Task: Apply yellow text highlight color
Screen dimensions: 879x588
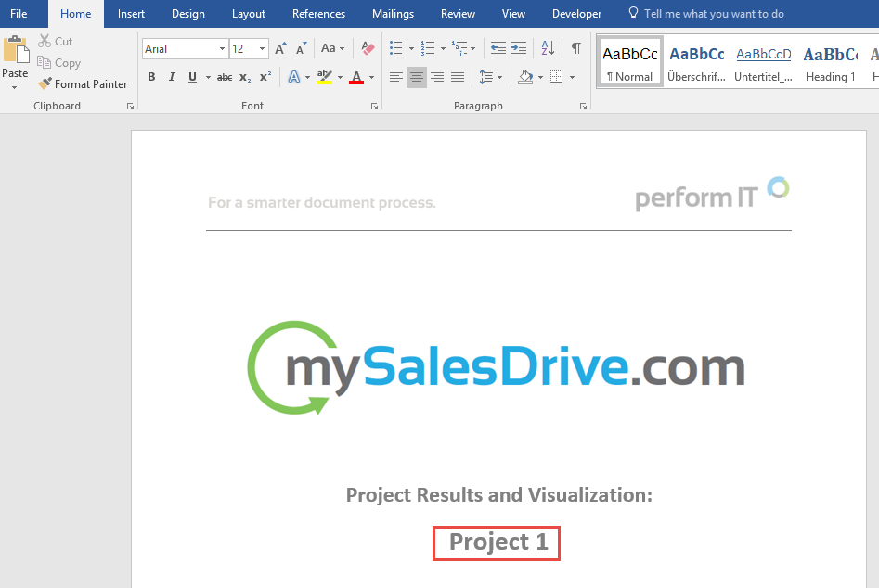Action: tap(325, 77)
